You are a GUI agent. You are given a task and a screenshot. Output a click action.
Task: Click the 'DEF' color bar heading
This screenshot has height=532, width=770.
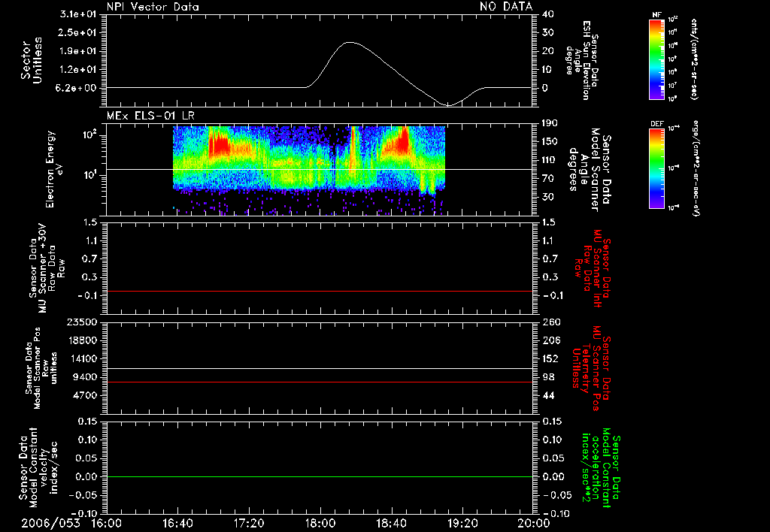656,124
